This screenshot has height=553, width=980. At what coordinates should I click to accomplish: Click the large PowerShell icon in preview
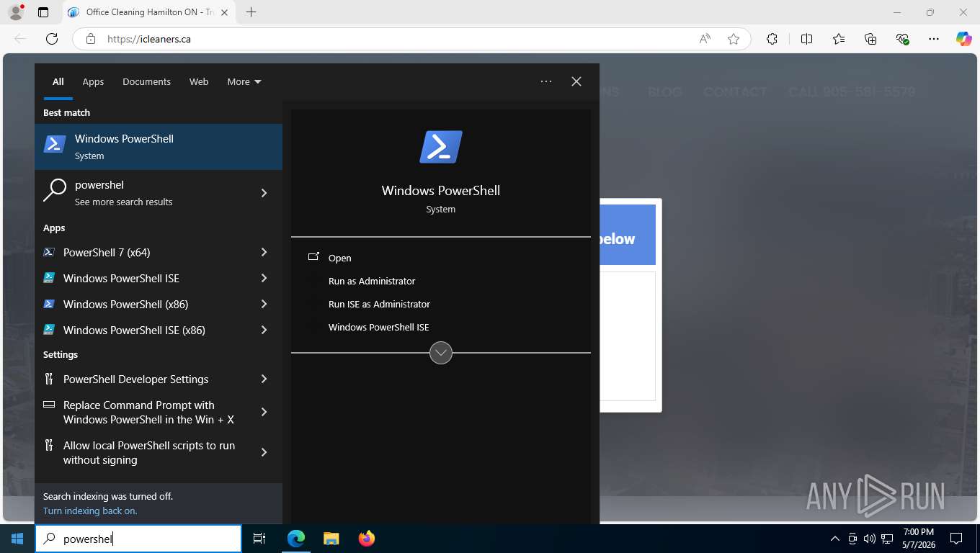441,147
